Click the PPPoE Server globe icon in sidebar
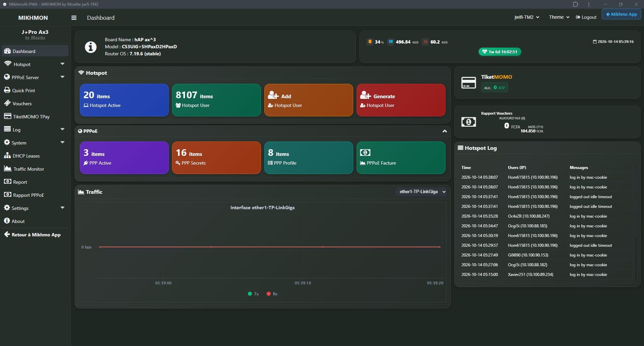This screenshot has height=346, width=644. pyautogui.click(x=7, y=77)
